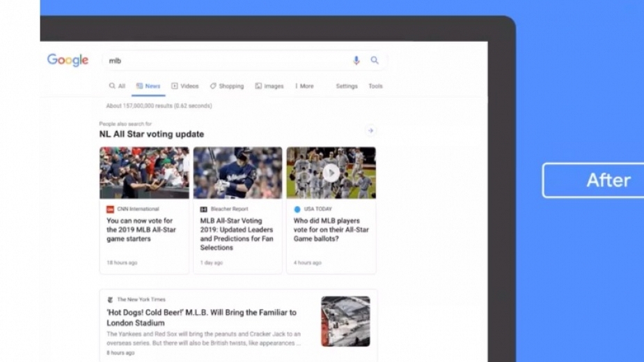Image resolution: width=644 pixels, height=362 pixels.
Task: Activate voice search microphone icon
Action: tap(356, 61)
